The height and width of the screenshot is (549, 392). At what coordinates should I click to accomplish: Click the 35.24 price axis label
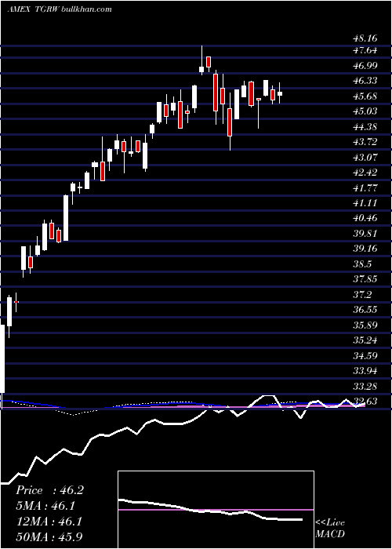(365, 340)
